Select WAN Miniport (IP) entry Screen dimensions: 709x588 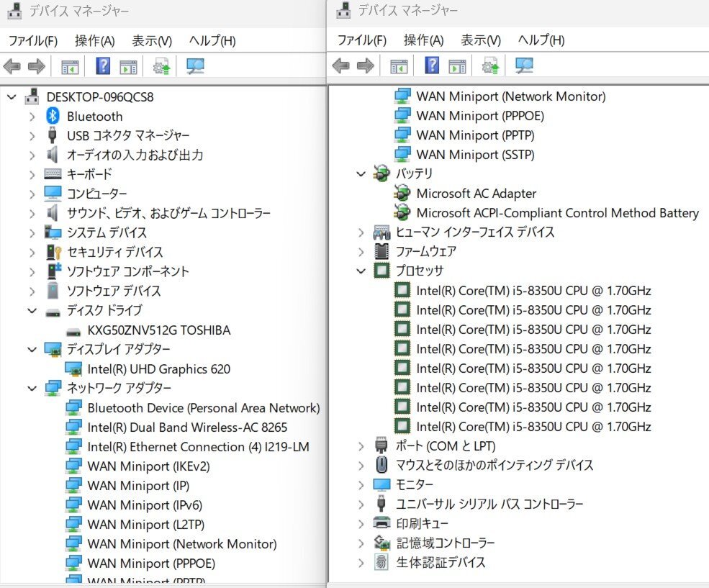tap(138, 486)
